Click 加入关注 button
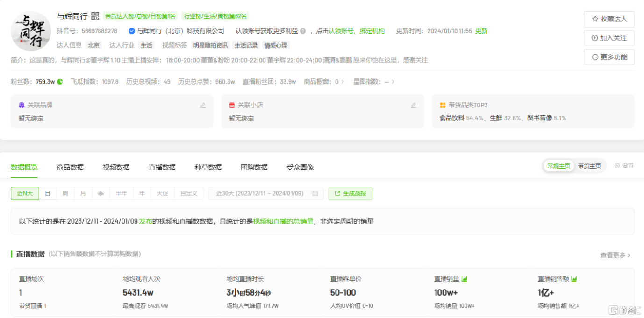 click(609, 38)
